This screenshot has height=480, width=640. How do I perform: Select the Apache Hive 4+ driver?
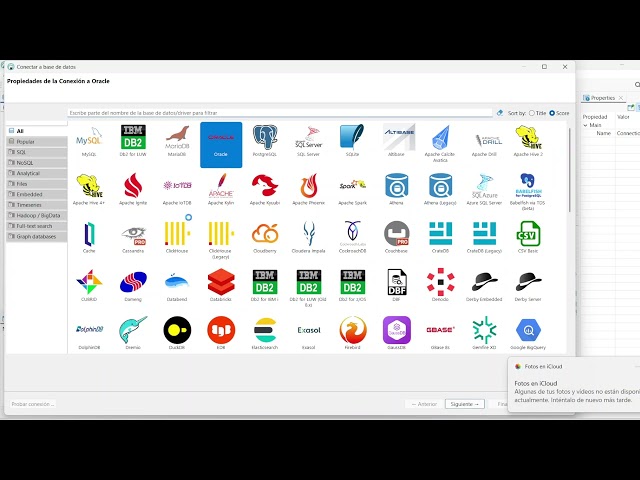pyautogui.click(x=89, y=189)
